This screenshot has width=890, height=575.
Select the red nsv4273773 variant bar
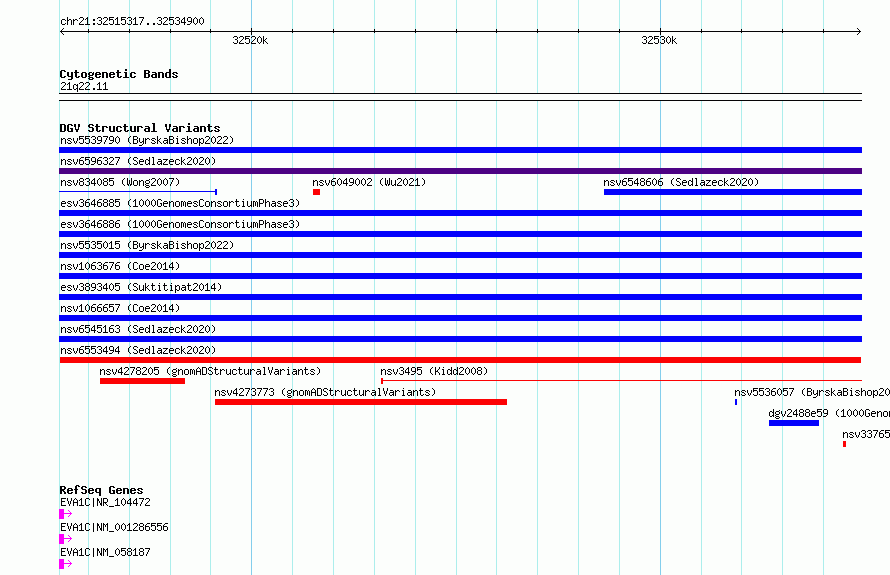pos(361,402)
